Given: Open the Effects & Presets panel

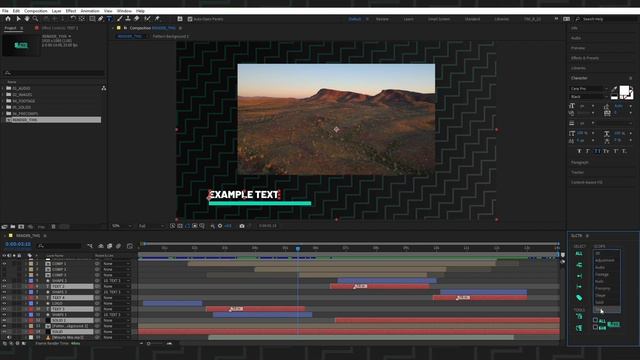Looking at the screenshot, I should point(585,58).
